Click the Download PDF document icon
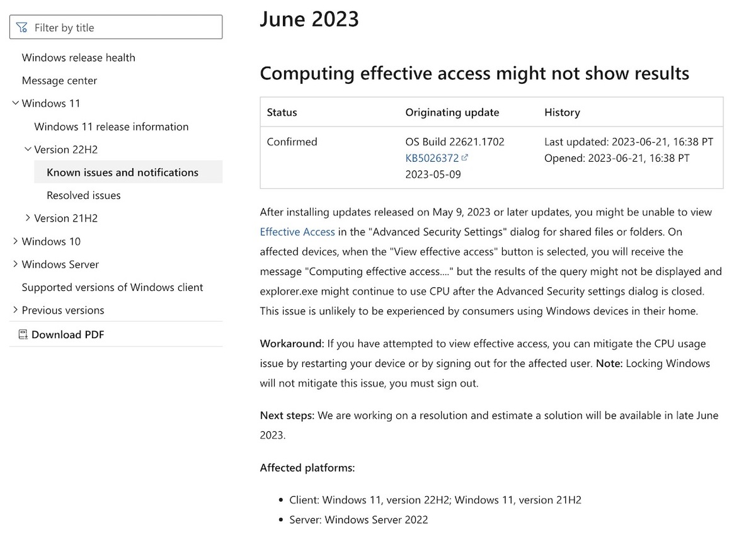Viewport: 756px width, 544px height. point(23,334)
